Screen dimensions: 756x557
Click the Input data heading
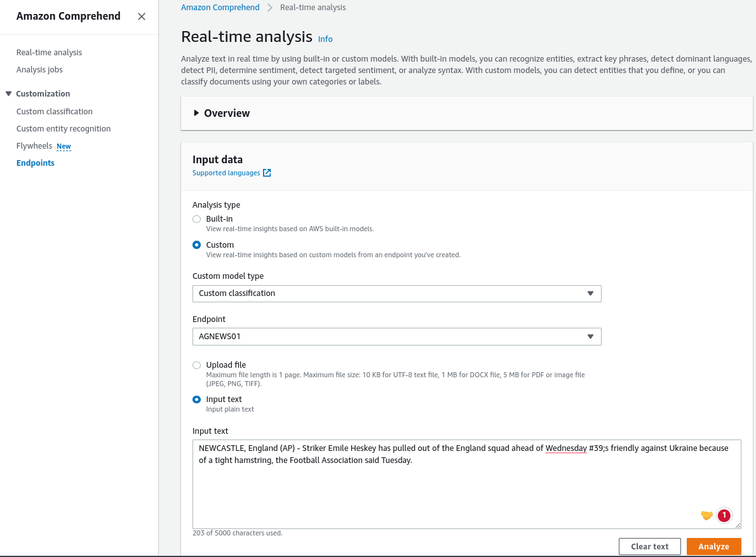tap(217, 159)
